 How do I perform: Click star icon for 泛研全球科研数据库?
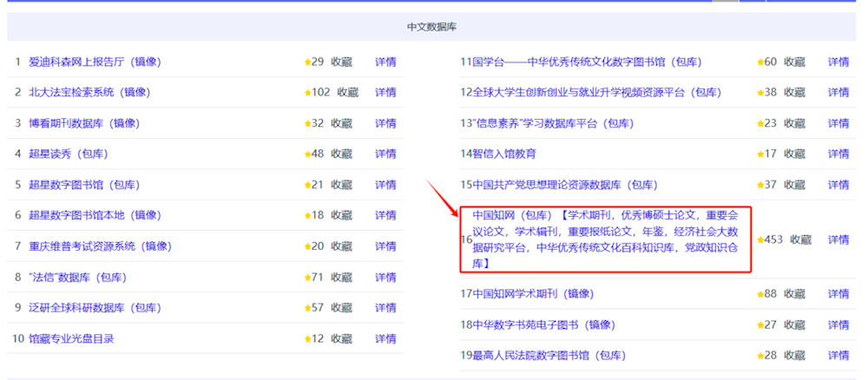[307, 308]
